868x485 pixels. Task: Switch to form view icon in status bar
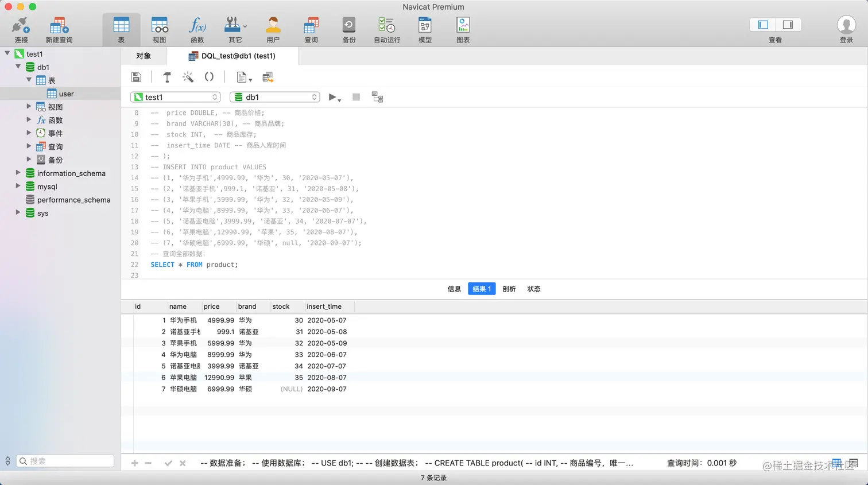click(x=853, y=463)
